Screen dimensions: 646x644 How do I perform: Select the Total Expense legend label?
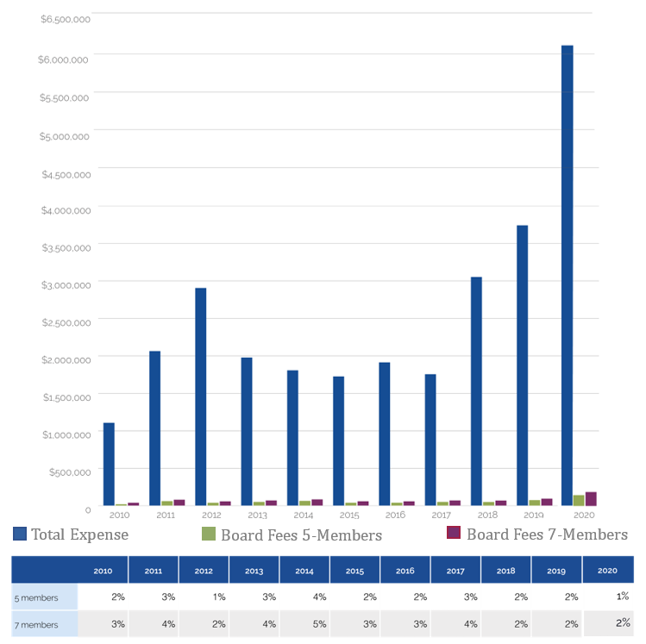point(79,535)
